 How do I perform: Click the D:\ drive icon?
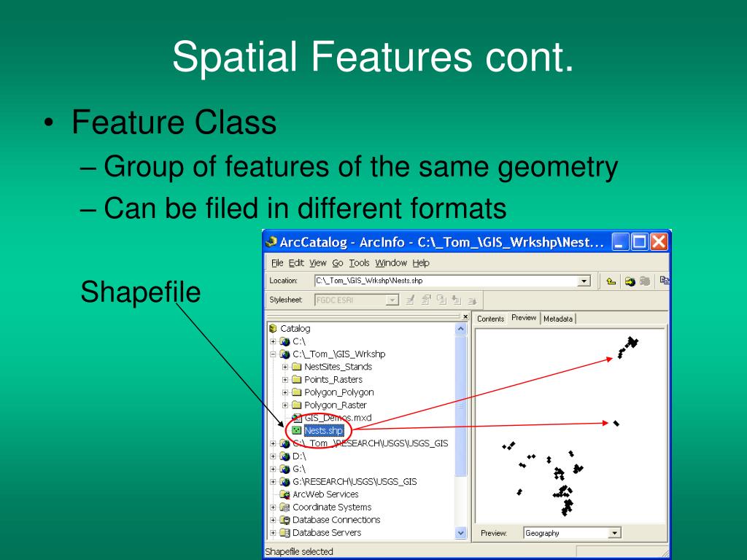click(285, 456)
